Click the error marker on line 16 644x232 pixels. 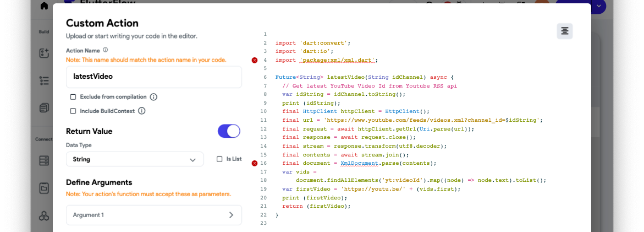point(254,163)
